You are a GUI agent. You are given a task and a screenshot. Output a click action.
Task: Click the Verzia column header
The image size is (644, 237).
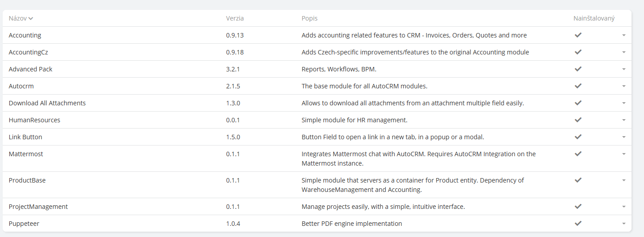coord(235,18)
